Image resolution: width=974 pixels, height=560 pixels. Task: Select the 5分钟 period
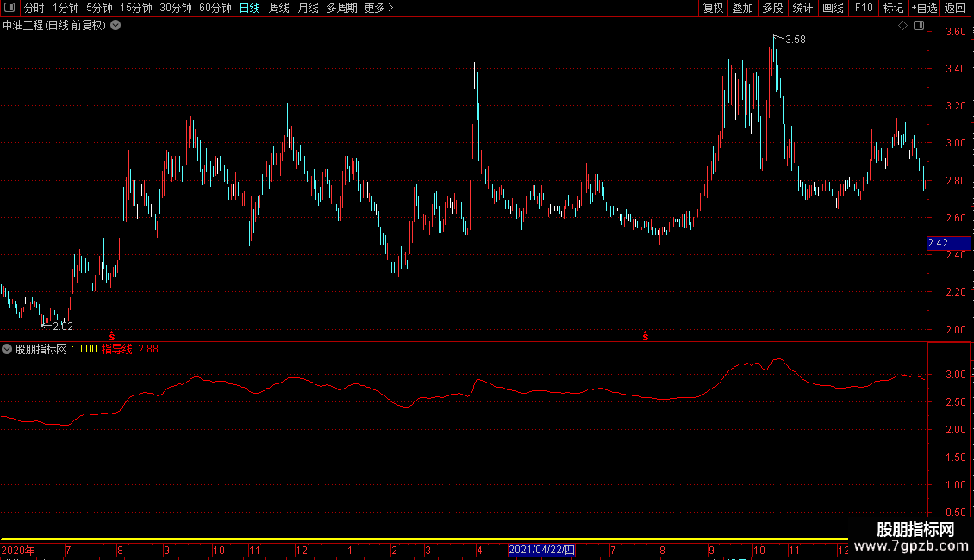[x=99, y=8]
